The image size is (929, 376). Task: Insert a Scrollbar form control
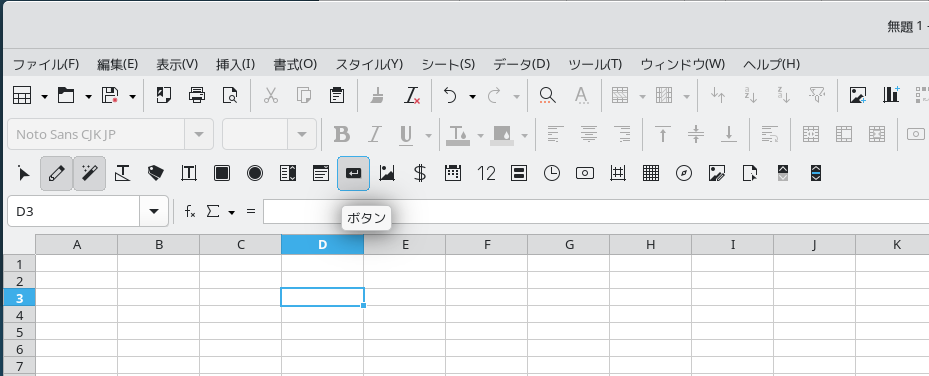816,173
